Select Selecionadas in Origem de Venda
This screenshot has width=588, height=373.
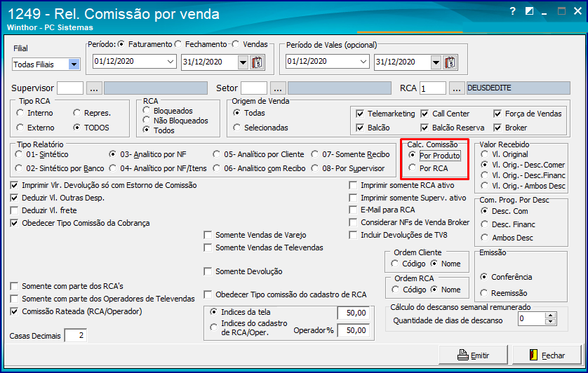pos(236,128)
